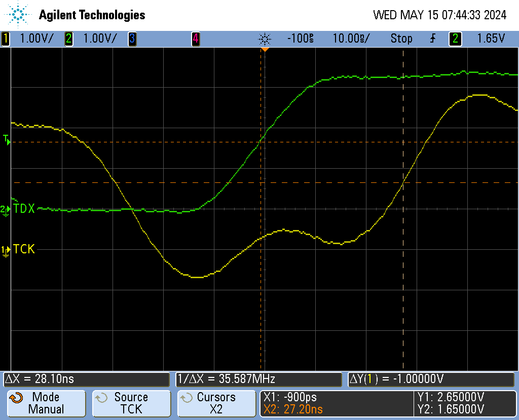
Task: Select the X2: 27.20ns cursor entry
Action: (x=293, y=409)
